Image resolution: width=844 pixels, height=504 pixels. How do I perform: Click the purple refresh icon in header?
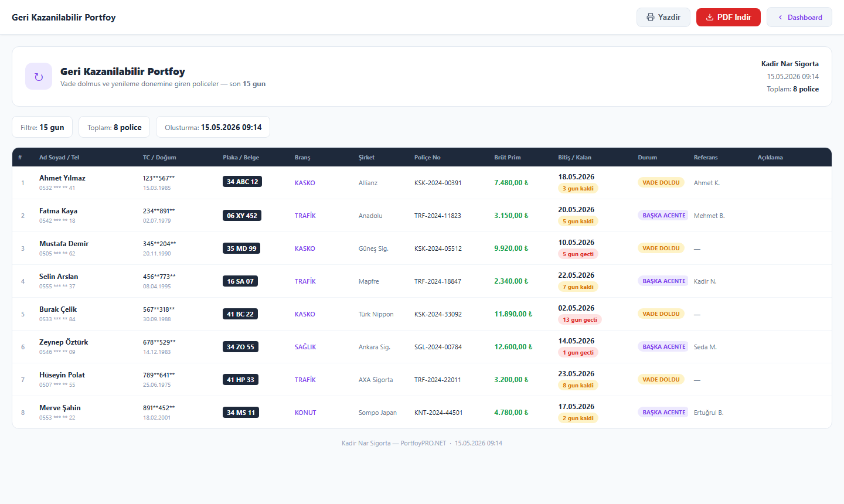39,76
